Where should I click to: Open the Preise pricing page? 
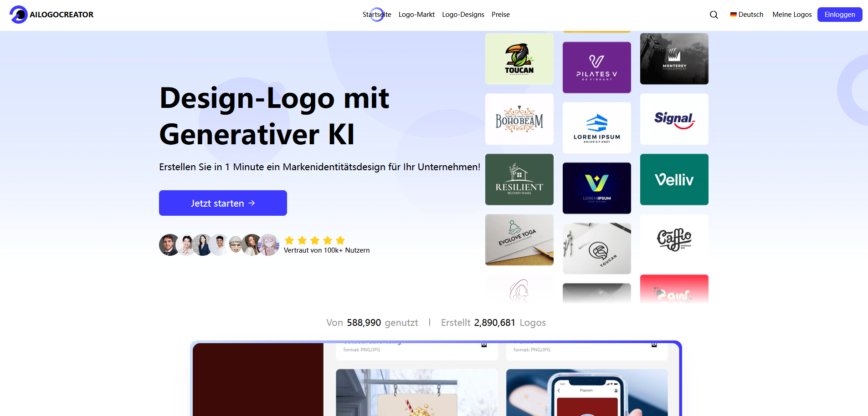tap(500, 15)
